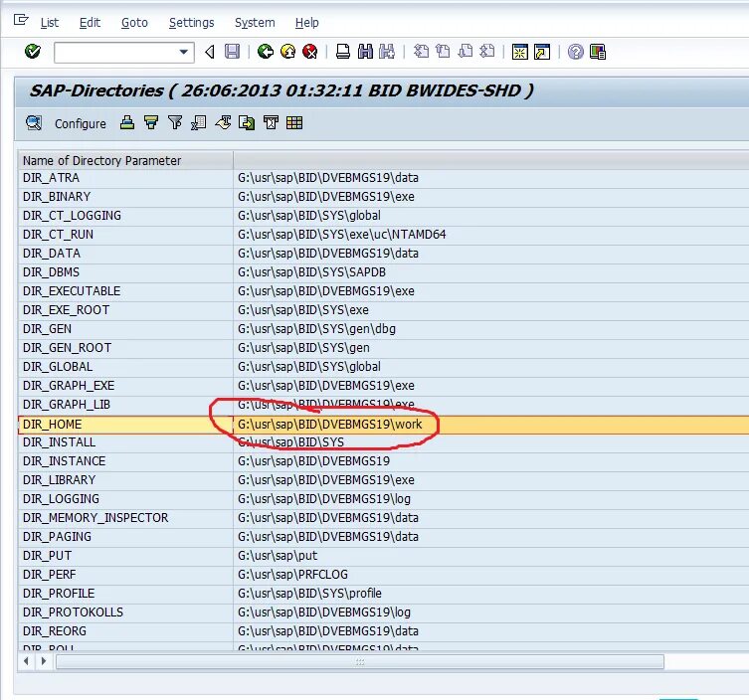Click the red Cancel icon
This screenshot has height=700, width=749.
coord(310,51)
